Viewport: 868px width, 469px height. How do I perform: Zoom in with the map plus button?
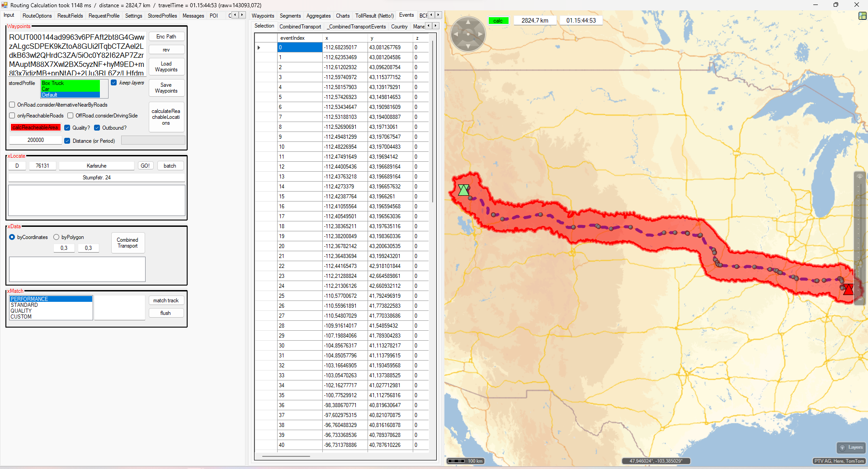coord(859,177)
